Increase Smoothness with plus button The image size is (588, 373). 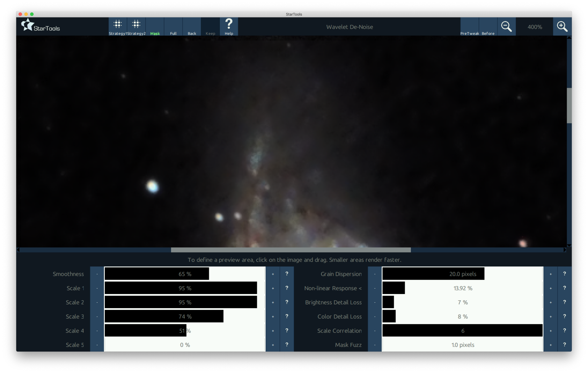pos(273,274)
